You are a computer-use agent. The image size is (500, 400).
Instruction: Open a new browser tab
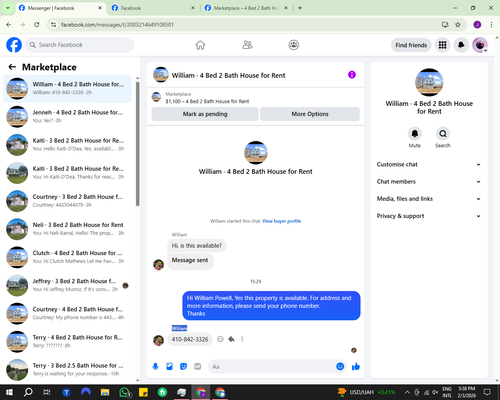point(300,8)
